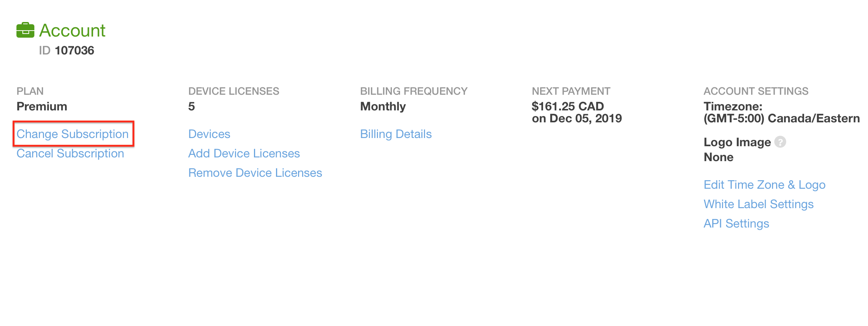The image size is (868, 326).
Task: Click the Canada/Eastern timezone value
Action: click(x=782, y=118)
